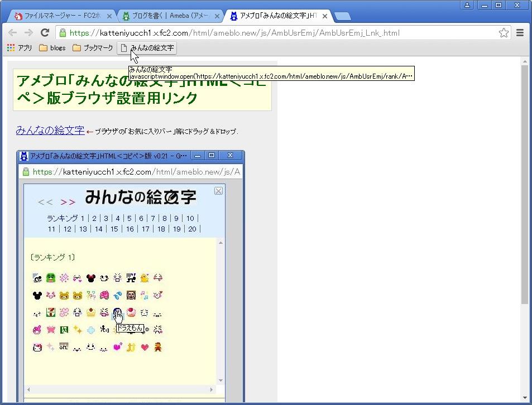Select the Doraemon emoji
The height and width of the screenshot is (405, 532).
117,312
